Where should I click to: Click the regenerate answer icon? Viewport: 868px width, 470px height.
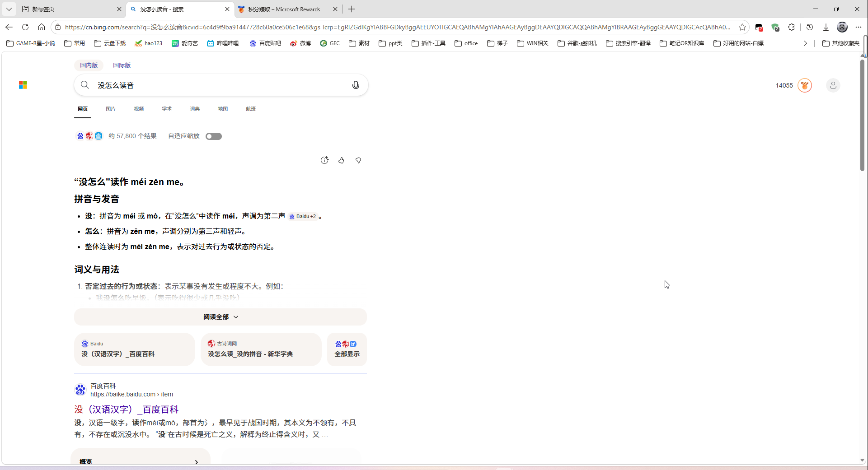point(324,160)
